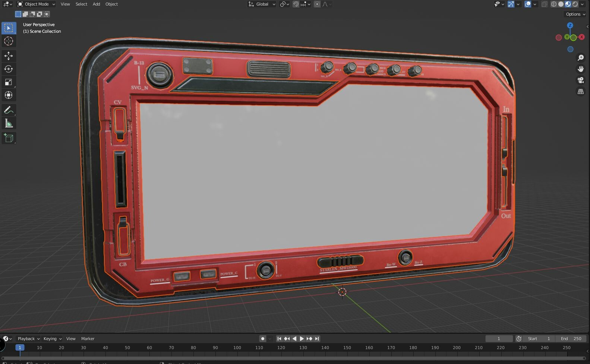
Task: Select the Scale tool
Action: tap(9, 82)
